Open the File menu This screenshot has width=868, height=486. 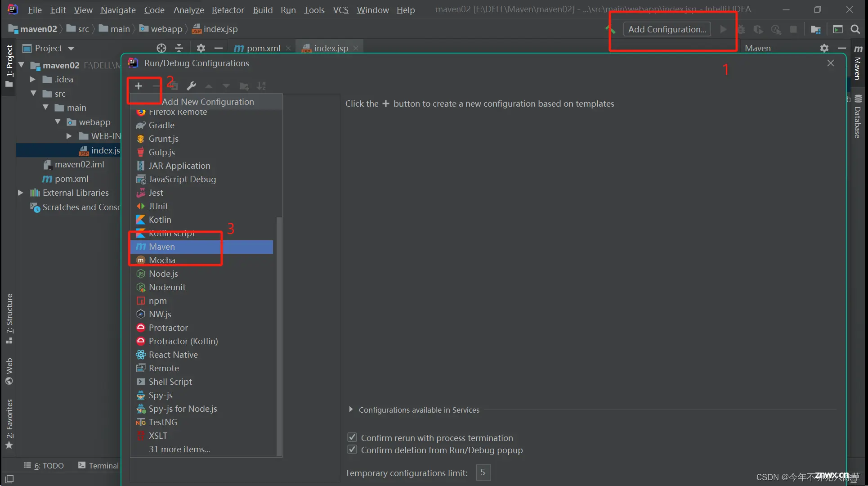[35, 10]
